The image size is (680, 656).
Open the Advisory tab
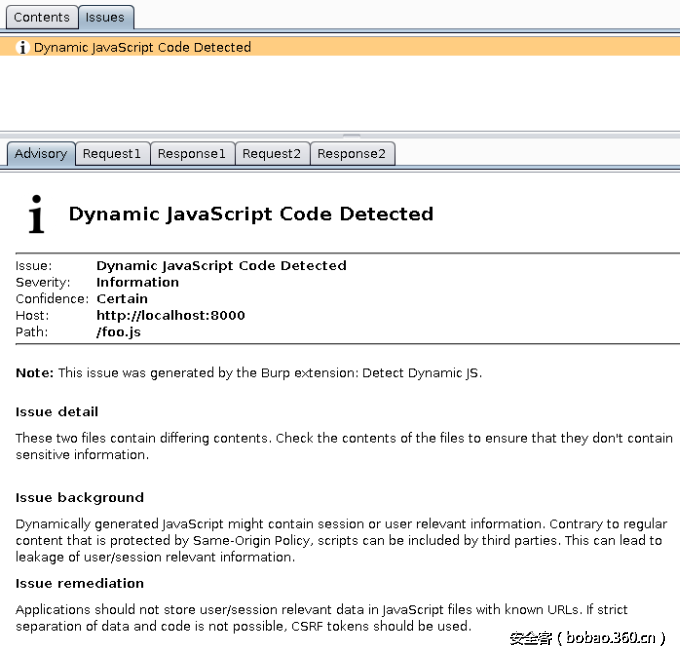41,154
